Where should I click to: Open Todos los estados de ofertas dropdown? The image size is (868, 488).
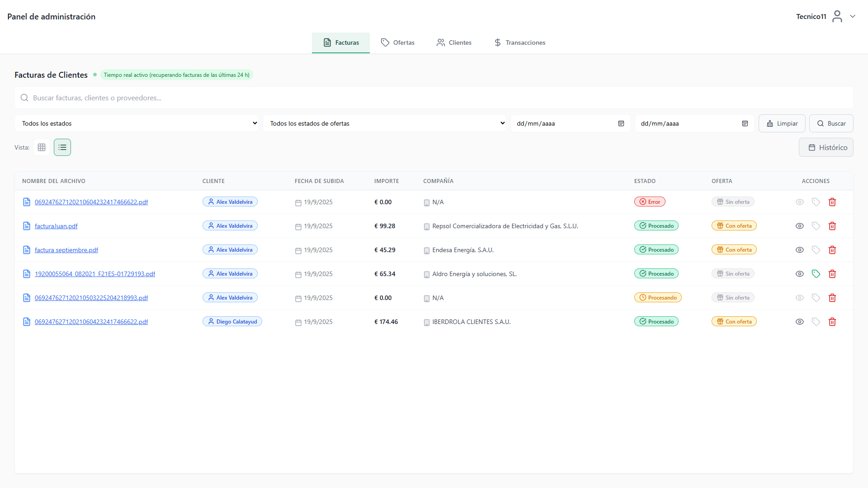(385, 123)
